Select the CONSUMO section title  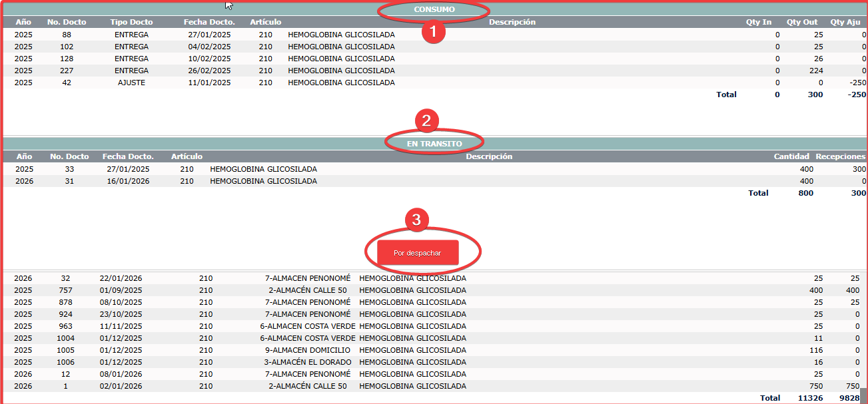(434, 10)
